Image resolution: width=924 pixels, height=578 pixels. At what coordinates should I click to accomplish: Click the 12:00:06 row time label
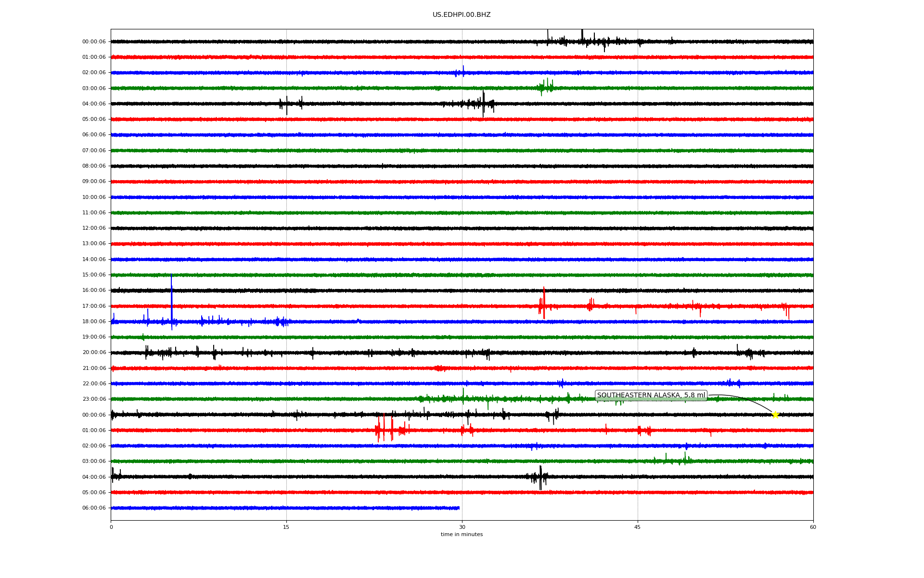point(94,228)
